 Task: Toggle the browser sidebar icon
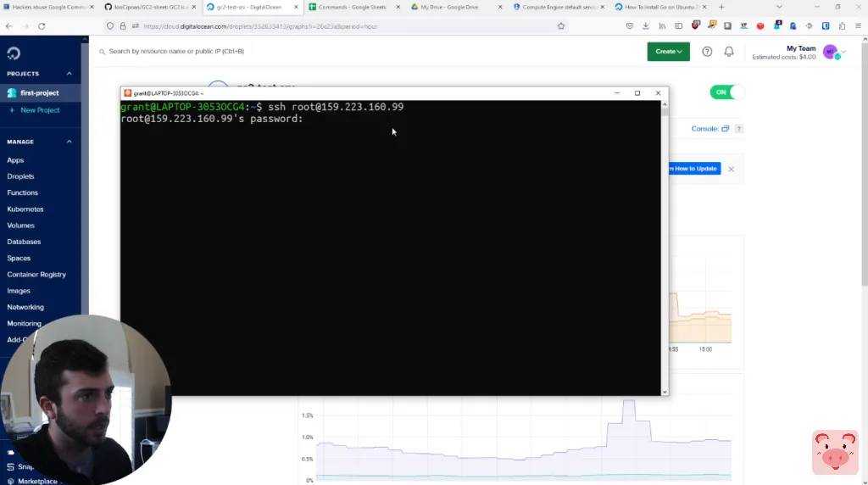[x=678, y=26]
